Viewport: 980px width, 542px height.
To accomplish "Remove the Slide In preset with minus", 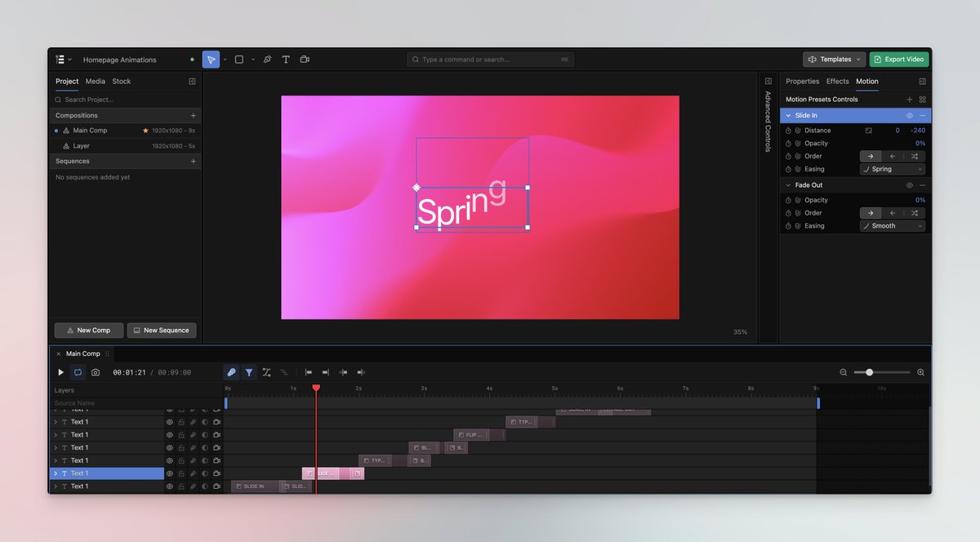I will coord(922,116).
